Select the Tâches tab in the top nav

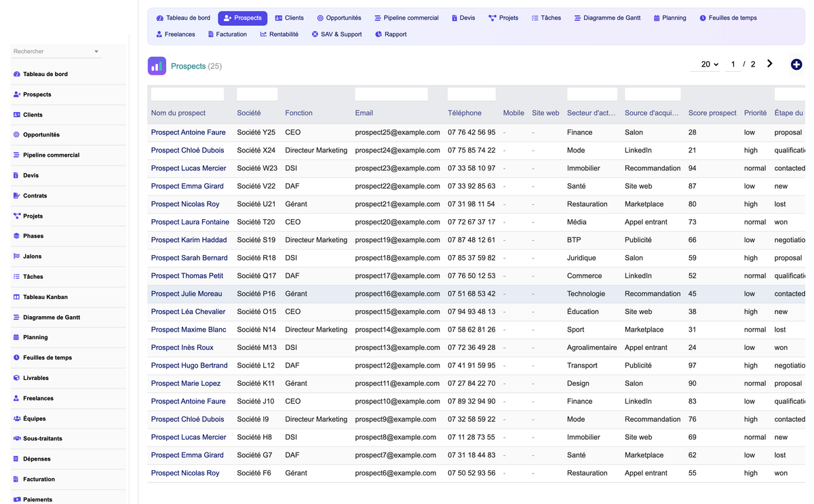(x=546, y=18)
